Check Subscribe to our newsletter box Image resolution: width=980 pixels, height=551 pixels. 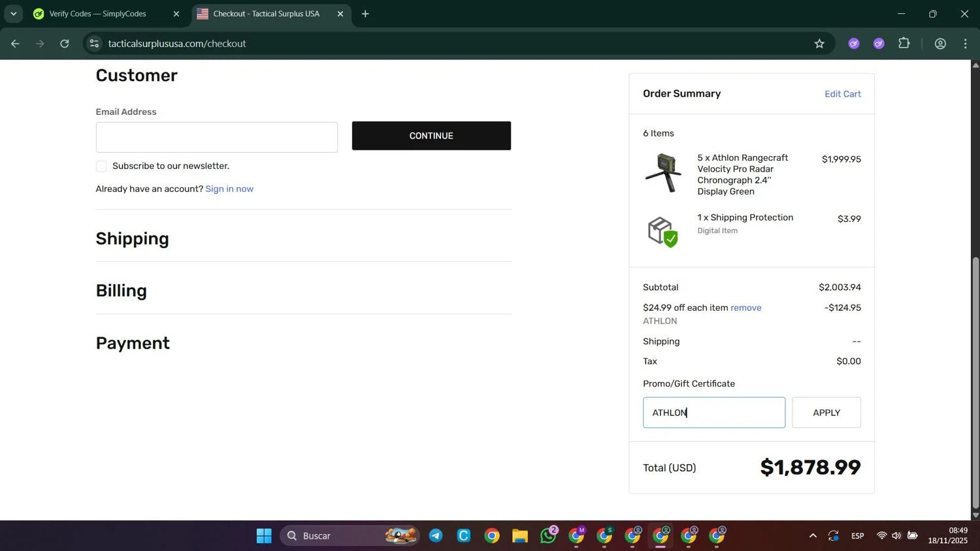click(x=101, y=166)
